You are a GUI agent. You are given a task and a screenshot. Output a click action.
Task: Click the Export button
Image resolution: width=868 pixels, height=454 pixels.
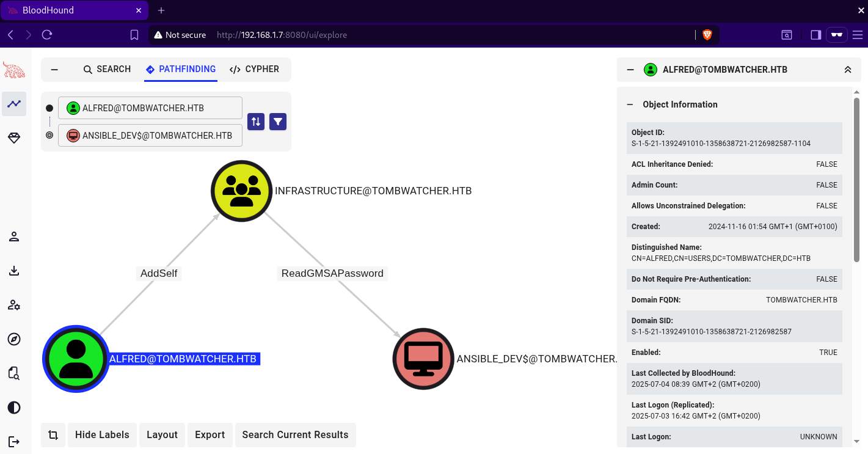point(210,435)
